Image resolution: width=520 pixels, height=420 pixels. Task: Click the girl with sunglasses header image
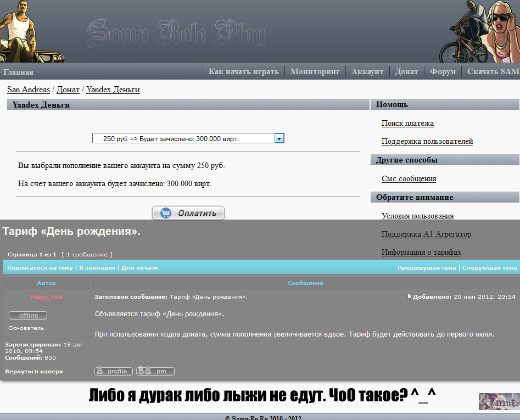click(501, 31)
